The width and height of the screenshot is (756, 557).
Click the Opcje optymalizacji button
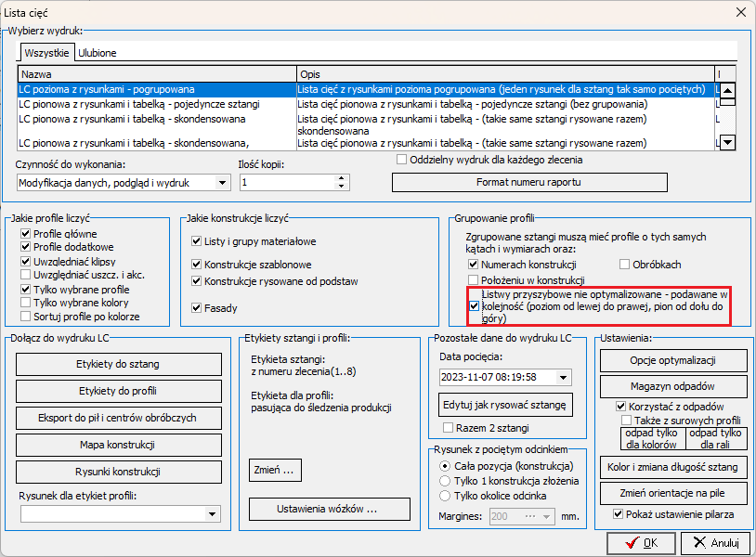[x=673, y=360]
